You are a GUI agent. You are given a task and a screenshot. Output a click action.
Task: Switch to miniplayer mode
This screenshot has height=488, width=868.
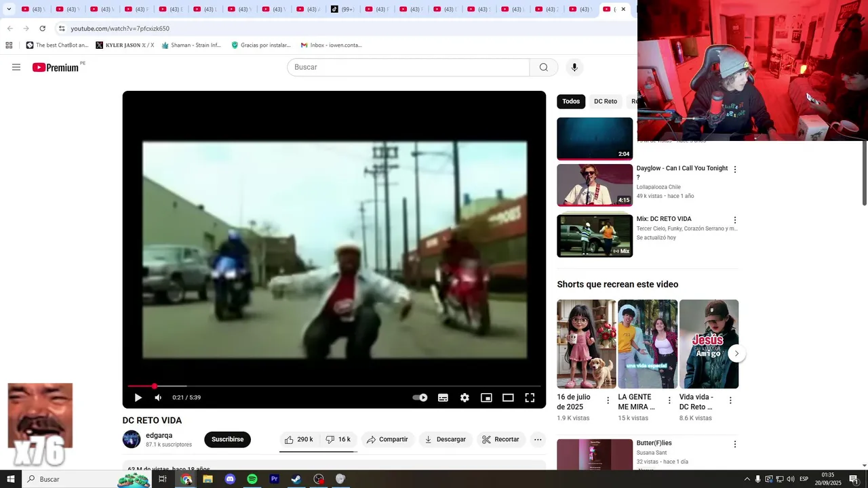[486, 398]
